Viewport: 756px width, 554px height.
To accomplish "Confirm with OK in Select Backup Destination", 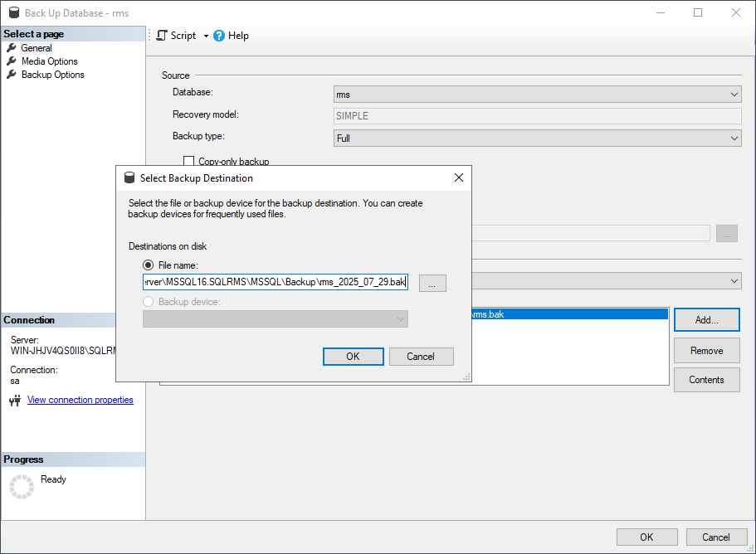I will coord(353,357).
